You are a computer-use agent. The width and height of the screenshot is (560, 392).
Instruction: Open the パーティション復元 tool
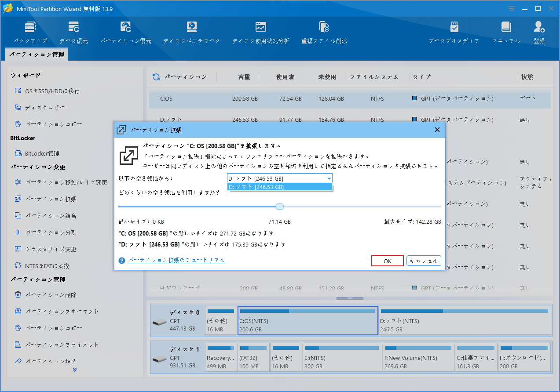(126, 32)
